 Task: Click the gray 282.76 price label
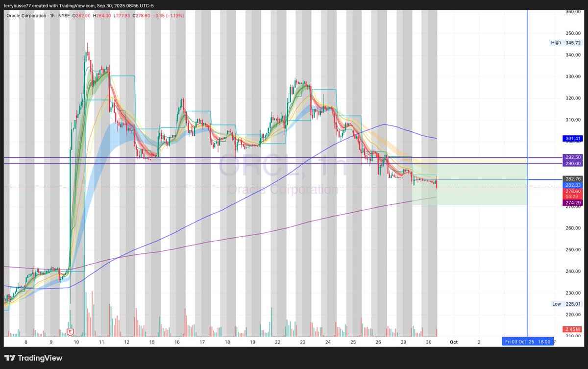(572, 179)
